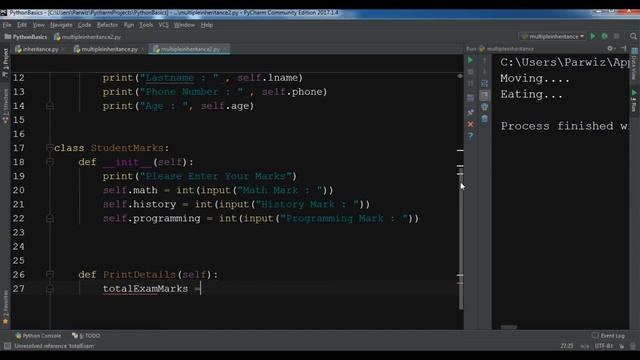Hide the Run panel arrow icon
This screenshot has width=640, height=360.
coord(624,49)
